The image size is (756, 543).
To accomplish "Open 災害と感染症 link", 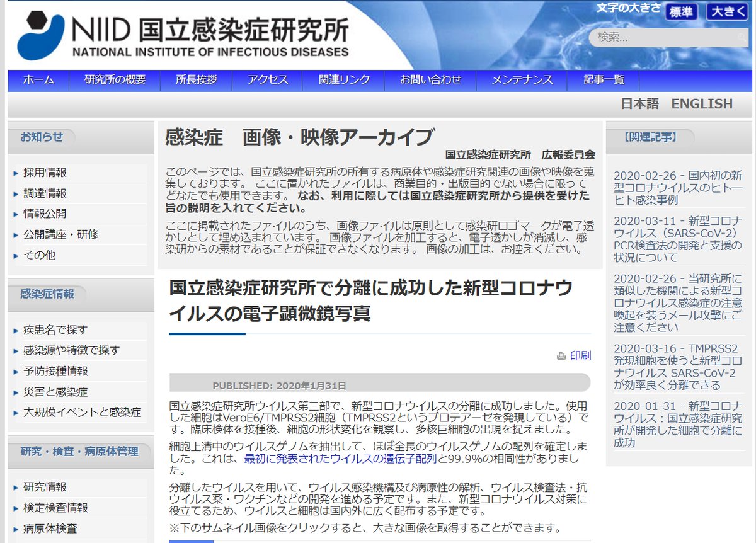I will (55, 392).
